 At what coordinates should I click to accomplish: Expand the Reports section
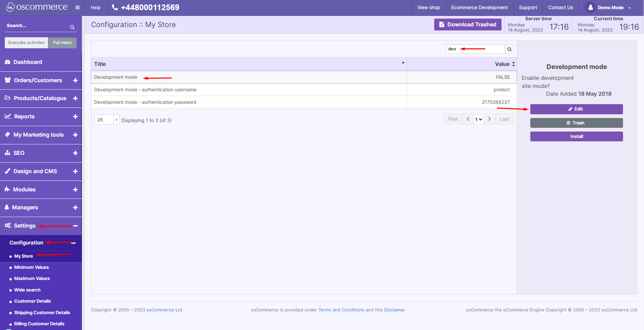click(x=75, y=117)
